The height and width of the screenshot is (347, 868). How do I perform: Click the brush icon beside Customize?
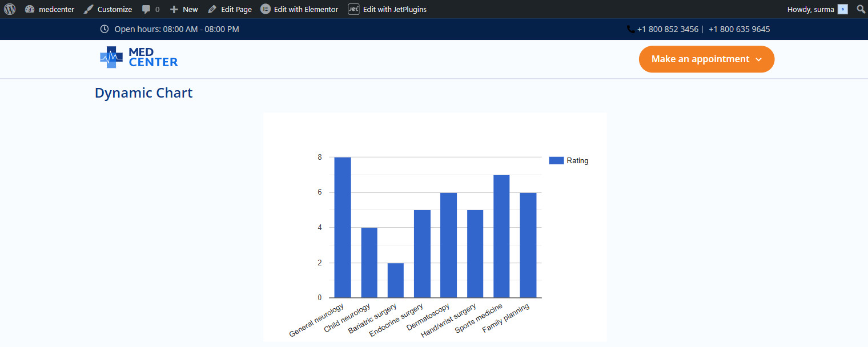[x=89, y=9]
